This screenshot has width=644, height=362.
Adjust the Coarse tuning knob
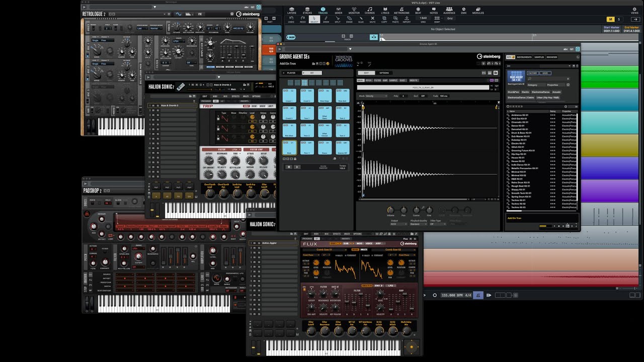416,210
